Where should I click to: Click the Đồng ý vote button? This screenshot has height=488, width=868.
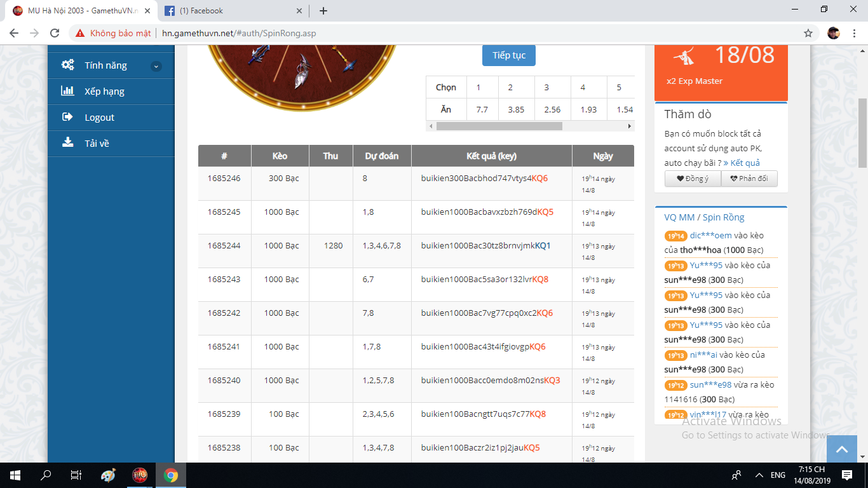point(693,179)
